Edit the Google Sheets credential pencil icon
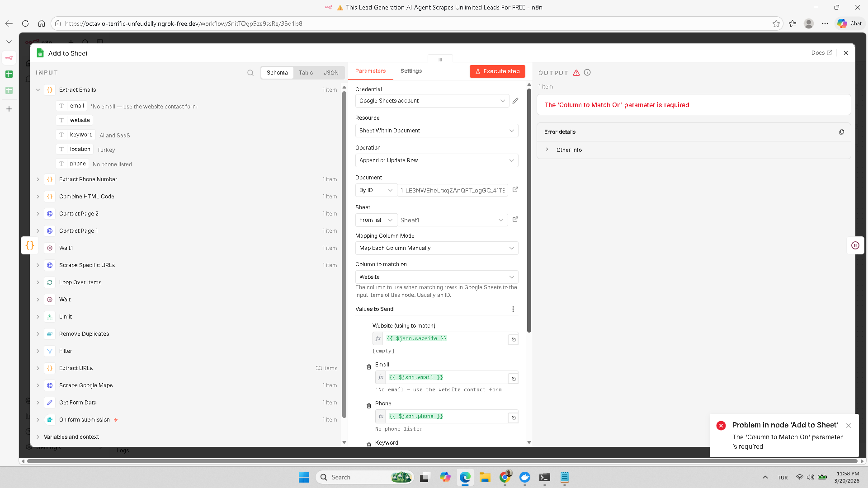868x488 pixels. [x=515, y=101]
